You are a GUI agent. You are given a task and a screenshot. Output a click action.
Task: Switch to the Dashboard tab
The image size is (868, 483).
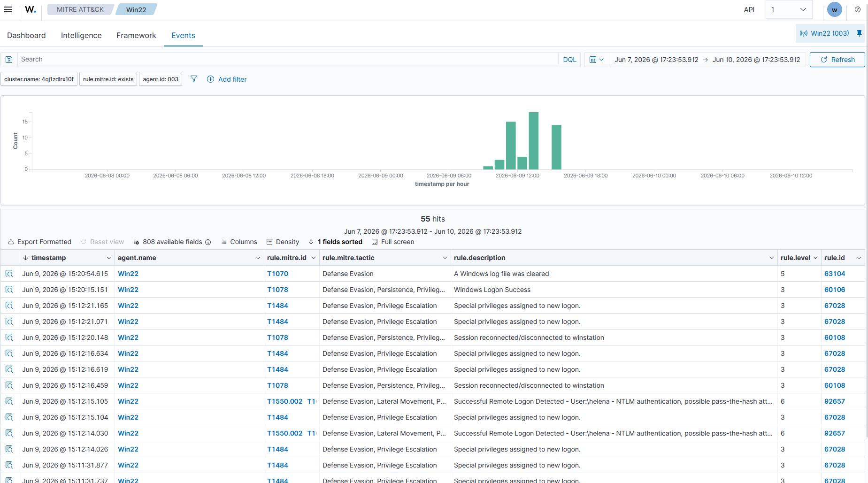point(26,35)
